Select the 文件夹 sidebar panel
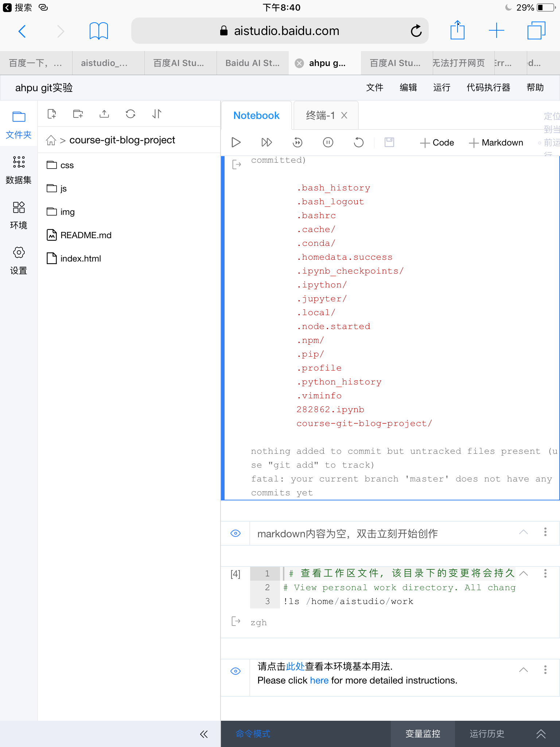 click(19, 125)
